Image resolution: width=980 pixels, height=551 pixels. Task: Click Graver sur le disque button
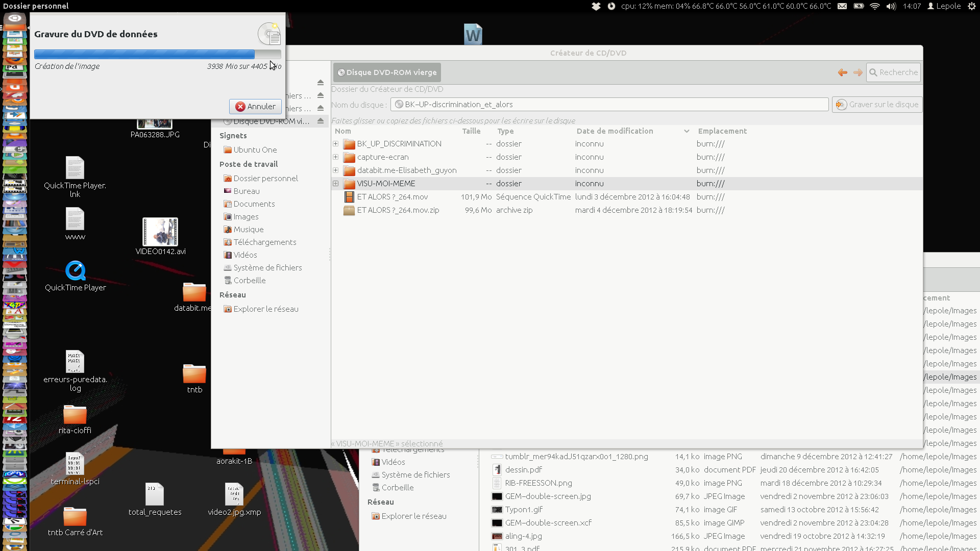click(877, 105)
